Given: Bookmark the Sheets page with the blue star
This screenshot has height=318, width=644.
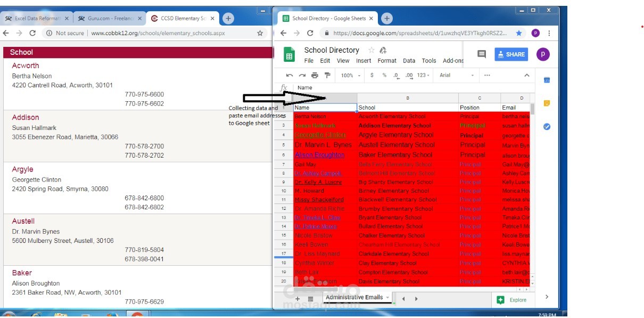Looking at the screenshot, I should coord(519,33).
